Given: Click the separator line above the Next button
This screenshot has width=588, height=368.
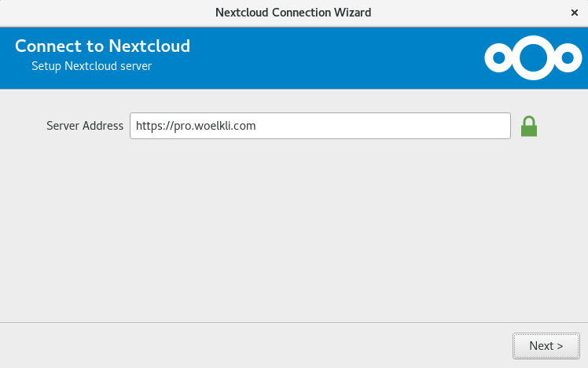Looking at the screenshot, I should click(294, 322).
